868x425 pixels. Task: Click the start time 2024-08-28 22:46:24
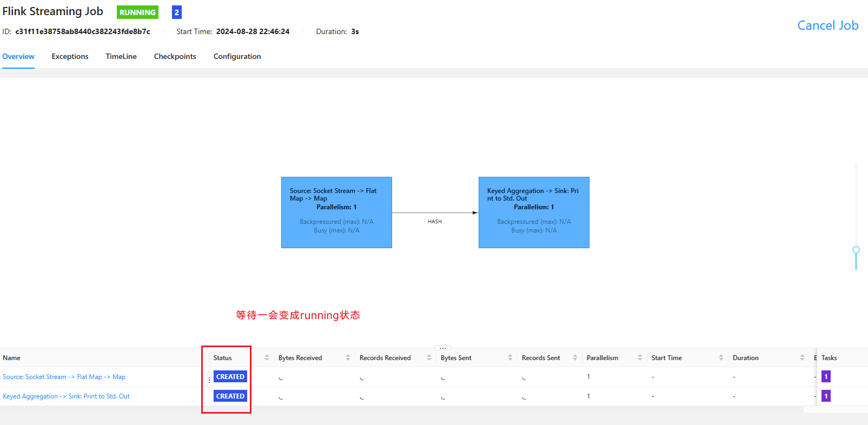pyautogui.click(x=253, y=31)
